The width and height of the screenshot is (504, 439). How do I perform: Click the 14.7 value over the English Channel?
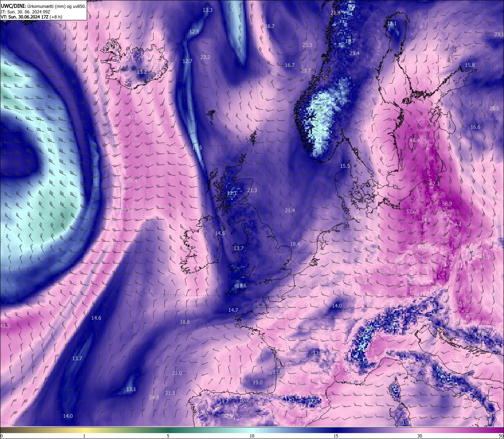click(233, 310)
